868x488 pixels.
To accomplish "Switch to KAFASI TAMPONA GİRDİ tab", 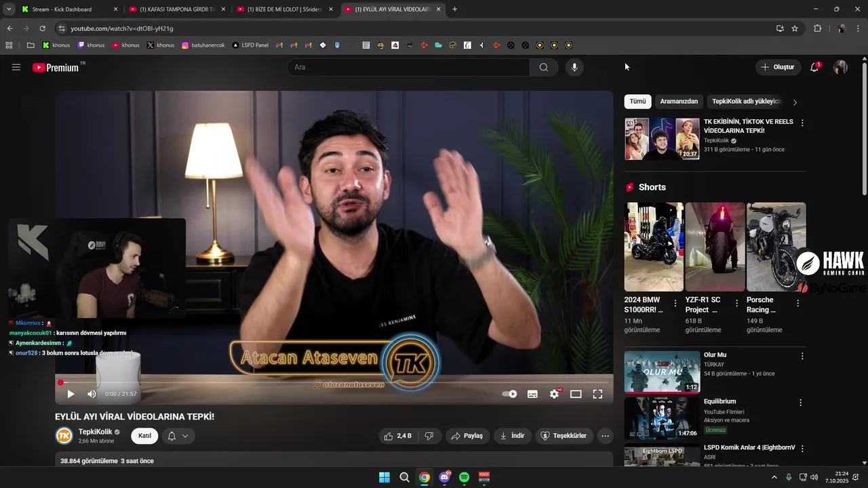I will pyautogui.click(x=176, y=9).
